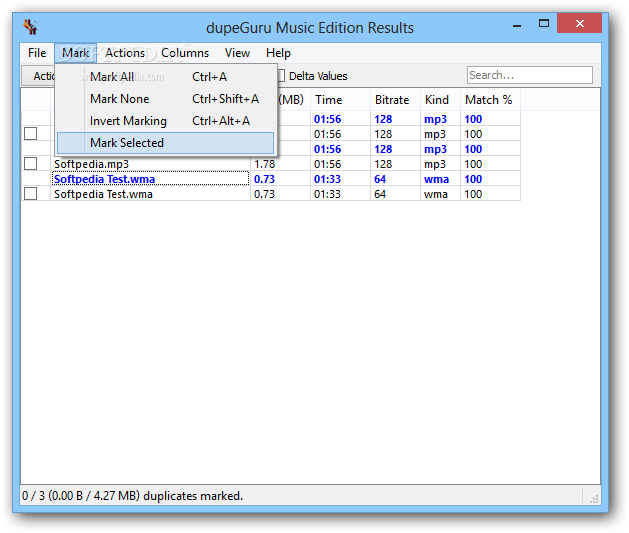Select the blue Softpedia Test.wma filename
Screen dimensions: 629x533
(x=104, y=179)
